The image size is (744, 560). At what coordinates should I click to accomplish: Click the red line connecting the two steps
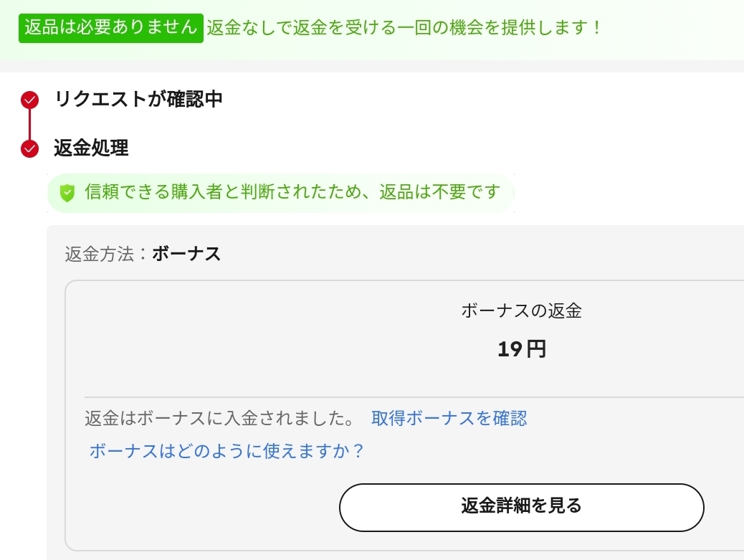point(29,125)
